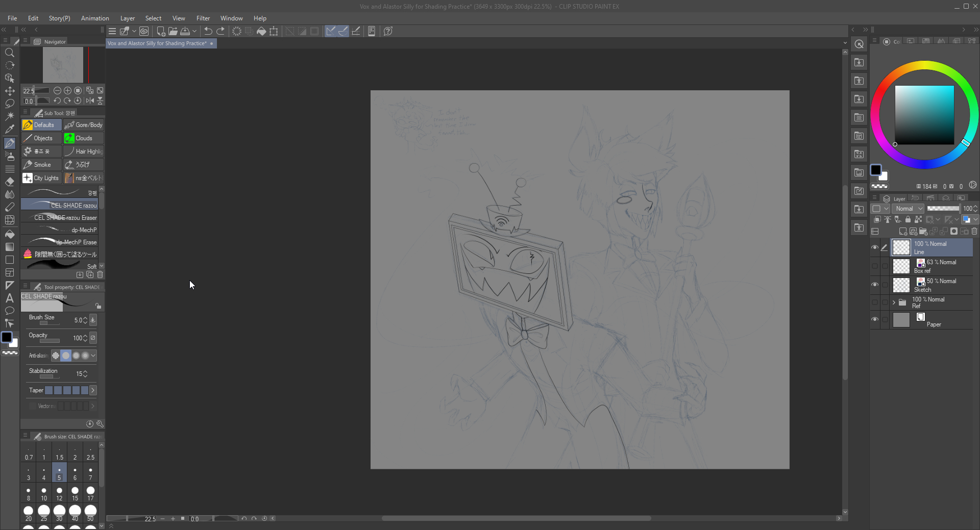Expand the Ref layer folder
The width and height of the screenshot is (980, 530).
[x=894, y=302]
